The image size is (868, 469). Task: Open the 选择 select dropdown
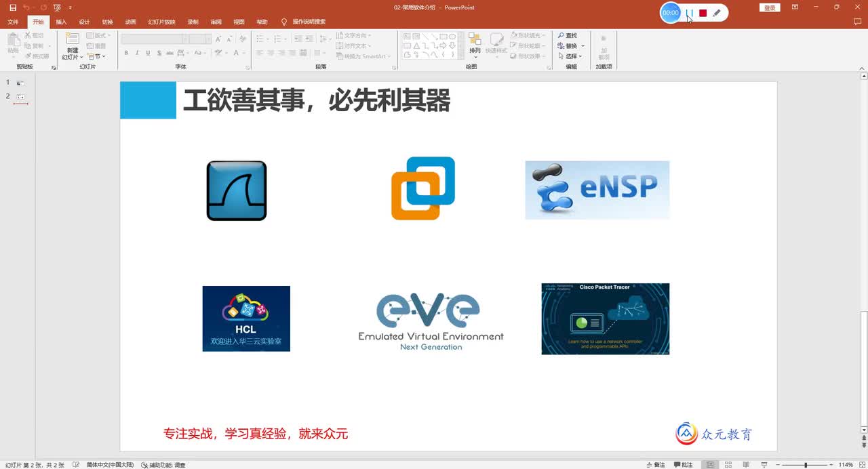coord(570,56)
